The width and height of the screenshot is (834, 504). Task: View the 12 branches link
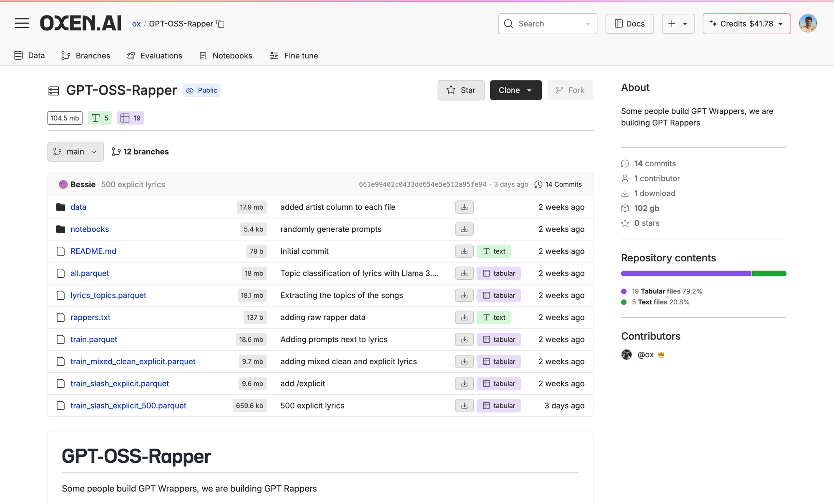tap(140, 152)
